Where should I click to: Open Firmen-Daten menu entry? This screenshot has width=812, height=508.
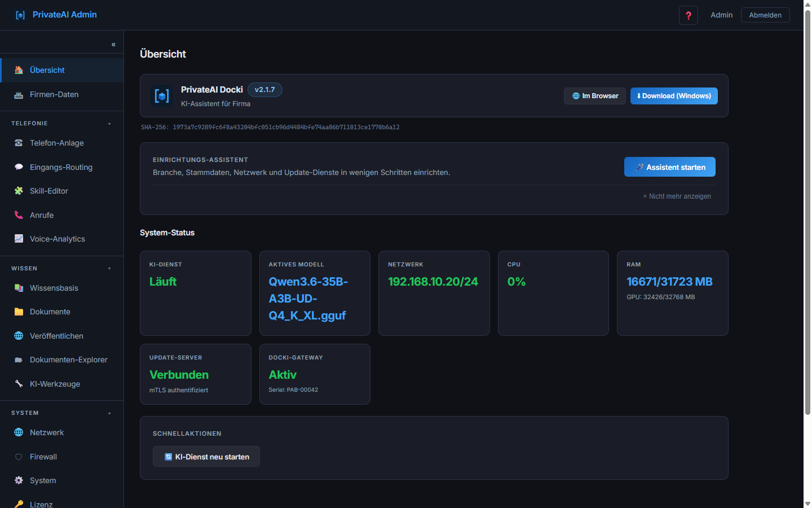pos(62,94)
